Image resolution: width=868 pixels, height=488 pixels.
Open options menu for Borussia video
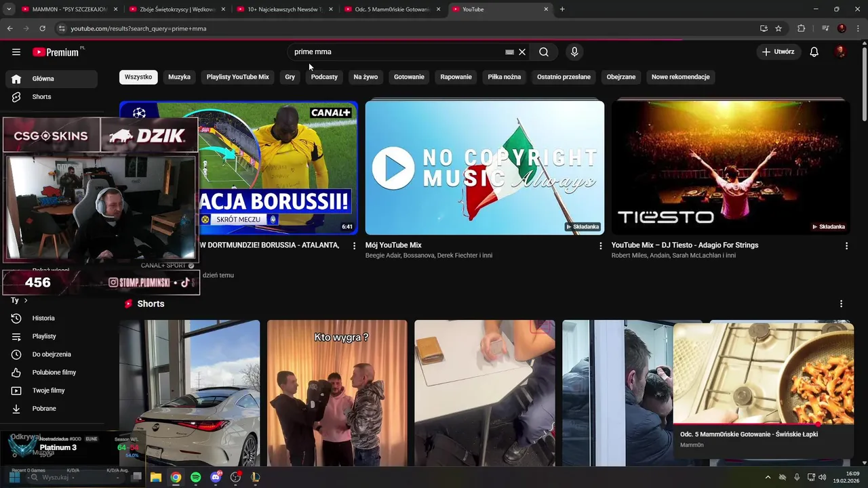[x=354, y=246]
